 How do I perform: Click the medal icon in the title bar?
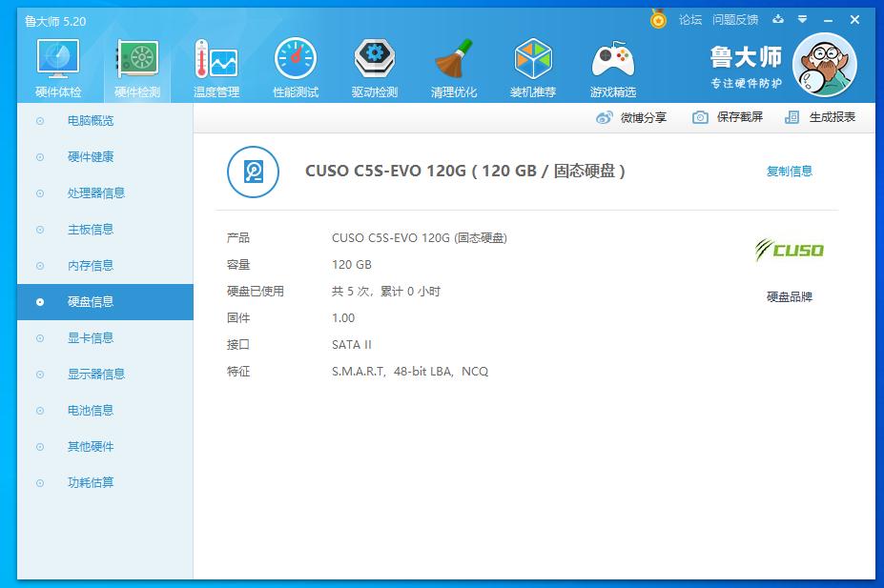click(x=657, y=19)
